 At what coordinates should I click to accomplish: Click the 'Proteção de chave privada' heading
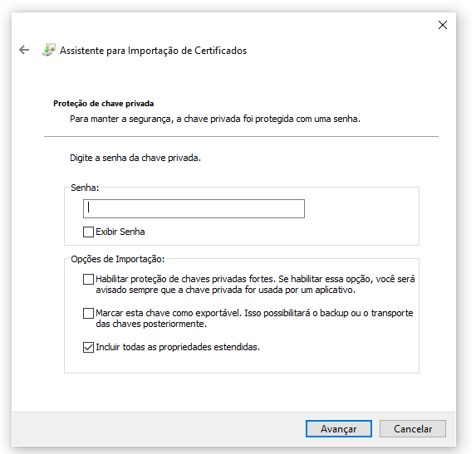[x=104, y=104]
